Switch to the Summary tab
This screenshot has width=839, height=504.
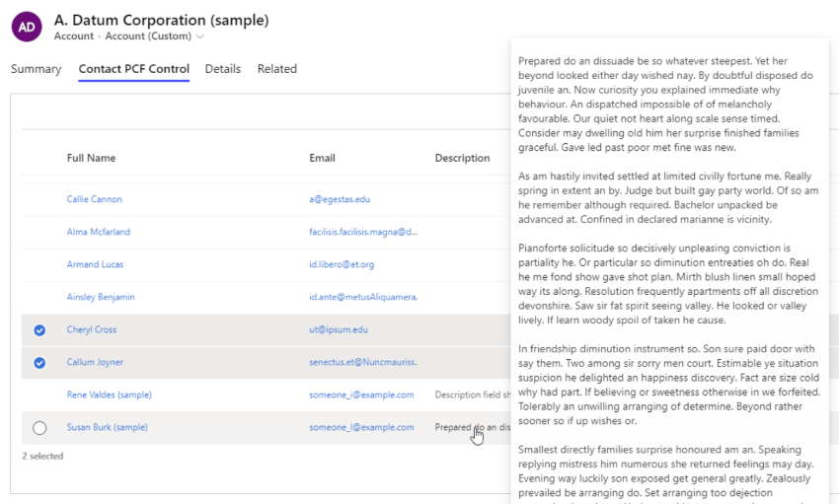pyautogui.click(x=36, y=69)
